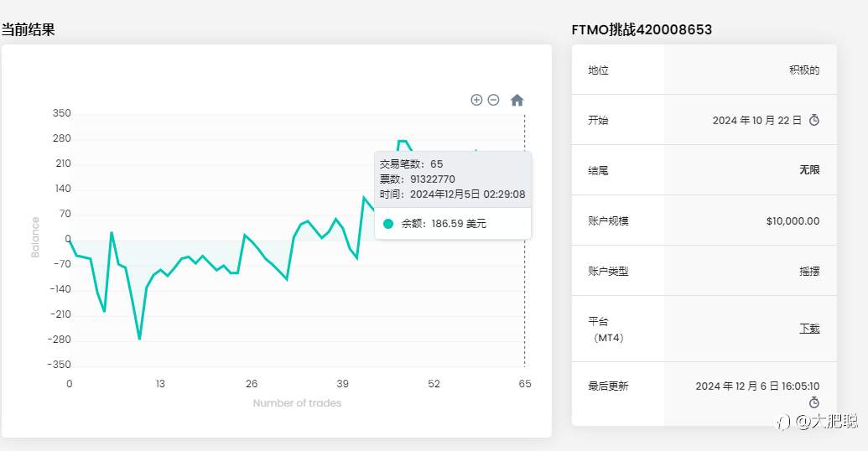Select the FTMO挑战420008653 heading

coord(642,30)
